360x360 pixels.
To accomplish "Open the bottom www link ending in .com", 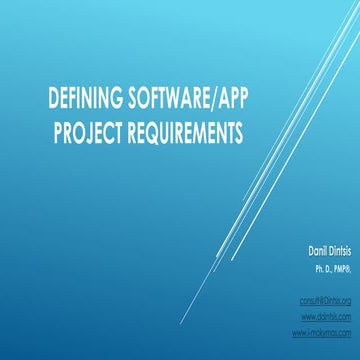I will click(x=322, y=333).
